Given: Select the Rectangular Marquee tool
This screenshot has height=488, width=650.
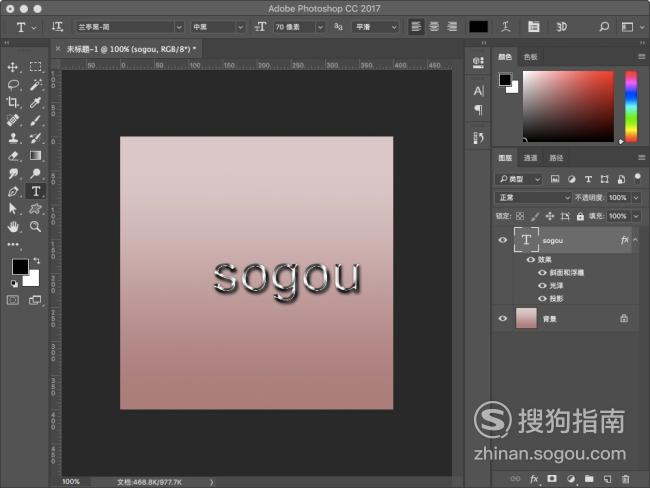Looking at the screenshot, I should click(35, 67).
